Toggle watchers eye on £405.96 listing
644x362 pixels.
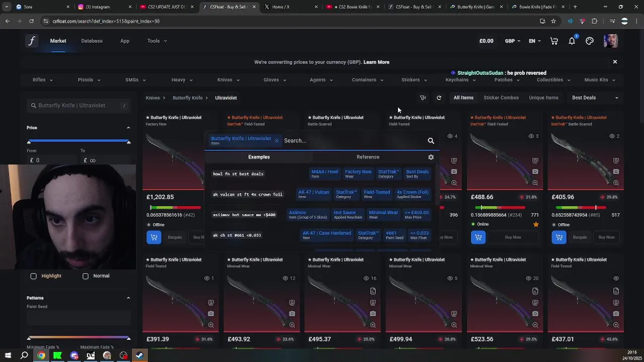(x=612, y=136)
